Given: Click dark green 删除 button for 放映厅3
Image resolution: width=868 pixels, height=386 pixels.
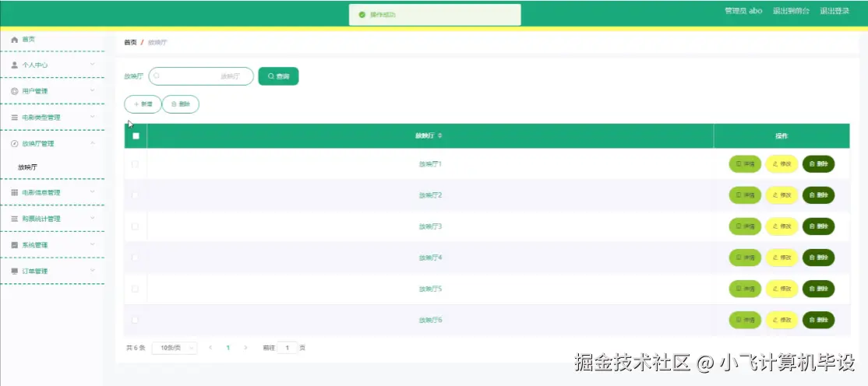Looking at the screenshot, I should tap(818, 226).
